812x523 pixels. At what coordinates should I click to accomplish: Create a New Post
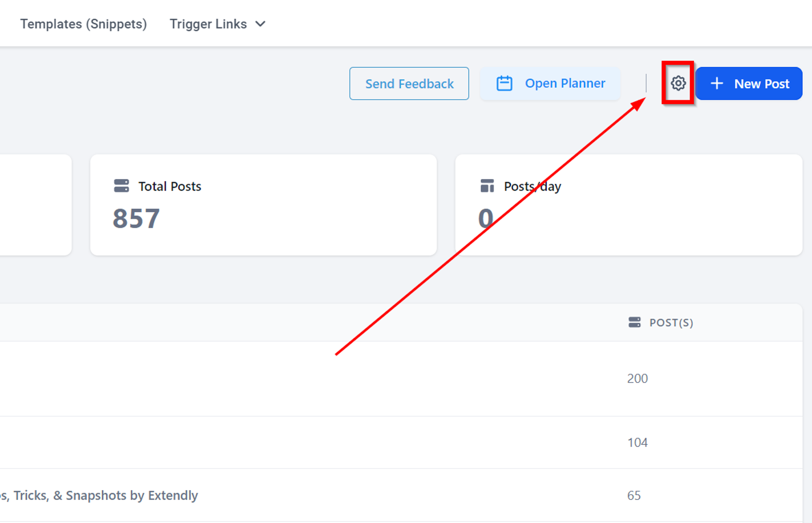tap(749, 83)
